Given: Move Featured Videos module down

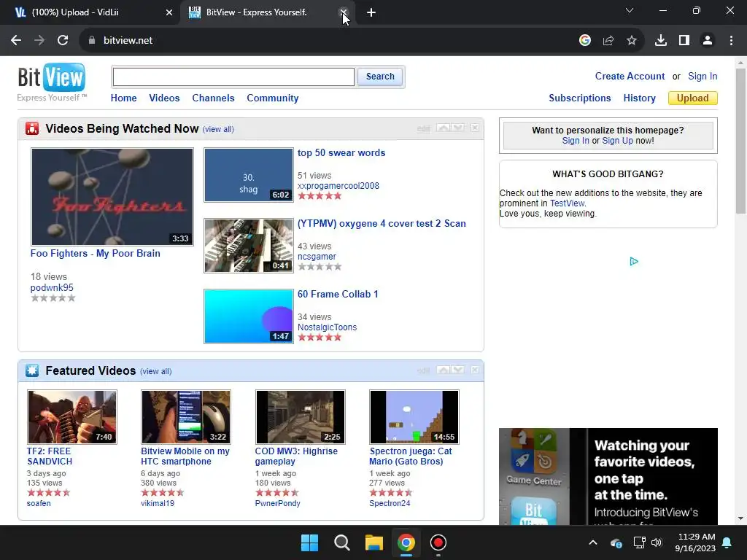Looking at the screenshot, I should [x=458, y=370].
